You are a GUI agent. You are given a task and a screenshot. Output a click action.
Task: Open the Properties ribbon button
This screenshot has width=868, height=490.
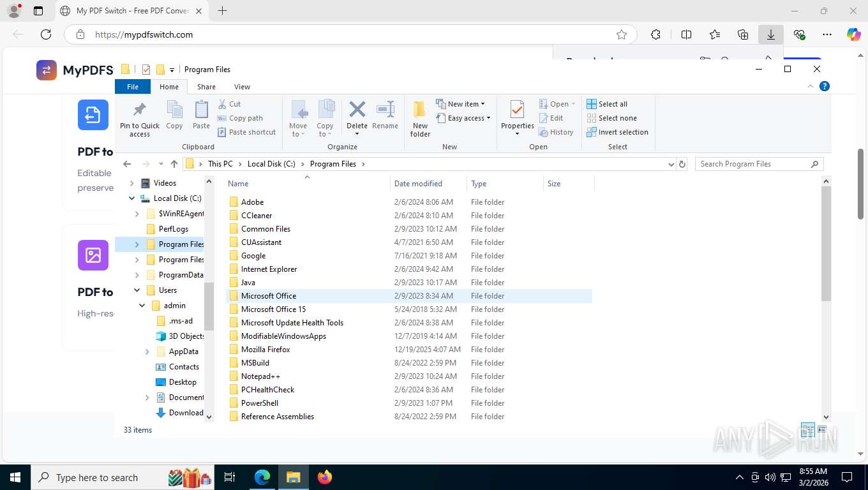517,118
